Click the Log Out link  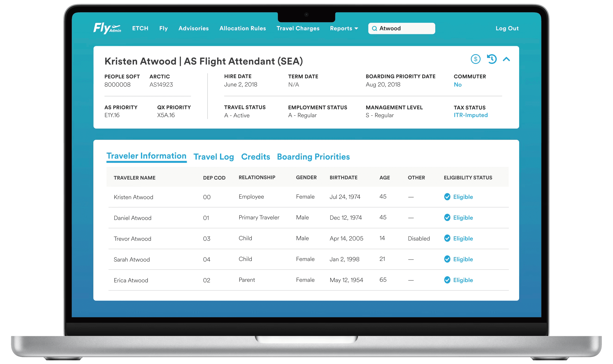coord(507,28)
